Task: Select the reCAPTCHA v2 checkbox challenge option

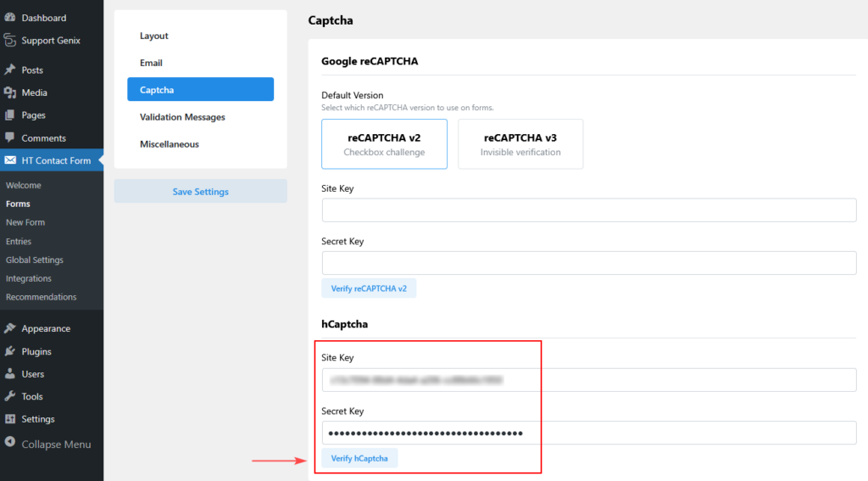Action: point(384,143)
